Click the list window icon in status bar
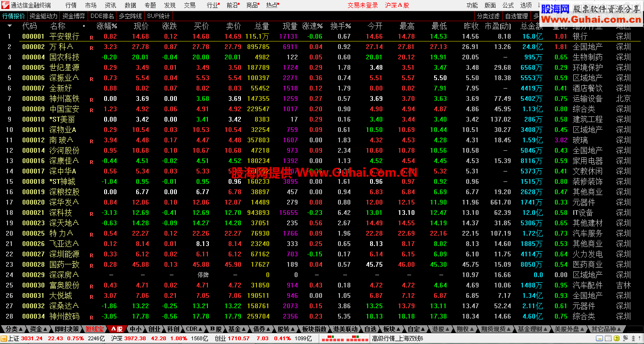This screenshot has height=344, width=644. click(x=609, y=338)
